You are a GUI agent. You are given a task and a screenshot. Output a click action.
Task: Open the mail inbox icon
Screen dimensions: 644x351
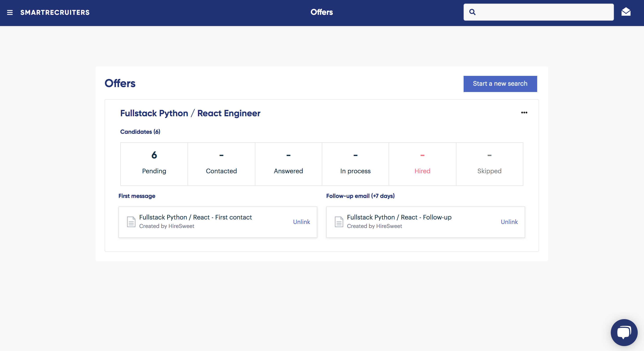pyautogui.click(x=626, y=12)
